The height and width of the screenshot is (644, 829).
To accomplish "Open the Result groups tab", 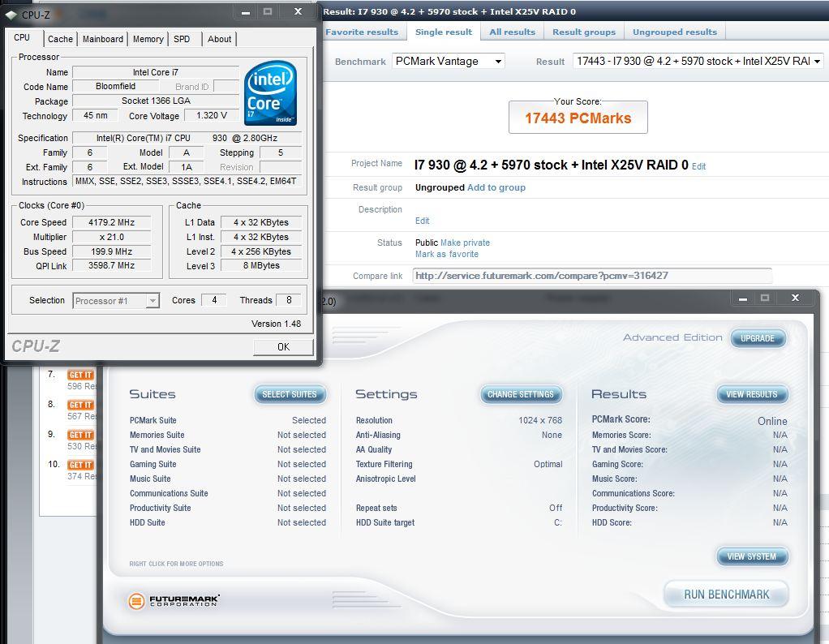I will [x=584, y=32].
